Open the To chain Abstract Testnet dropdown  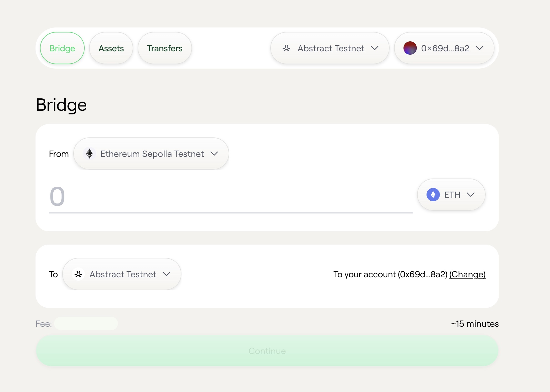pyautogui.click(x=122, y=274)
